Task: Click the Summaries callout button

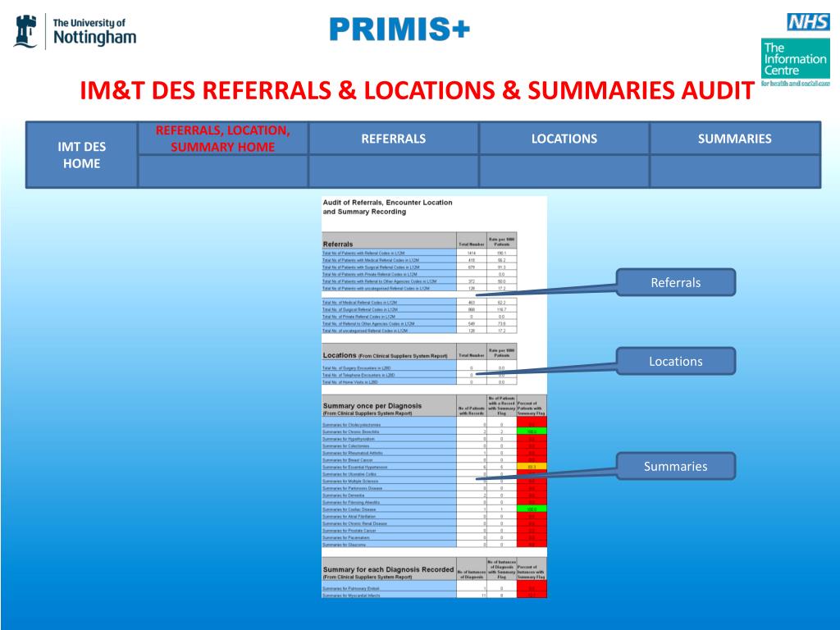Action: point(676,466)
